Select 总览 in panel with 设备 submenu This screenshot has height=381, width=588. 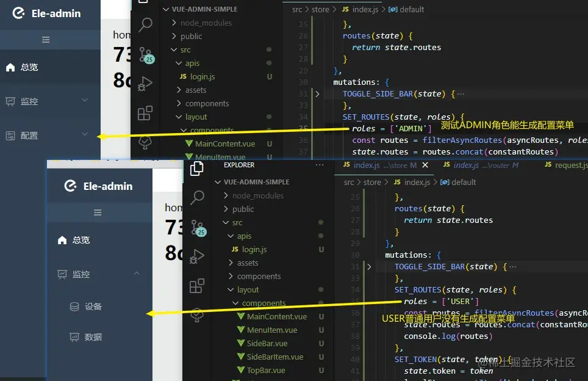tap(99, 240)
